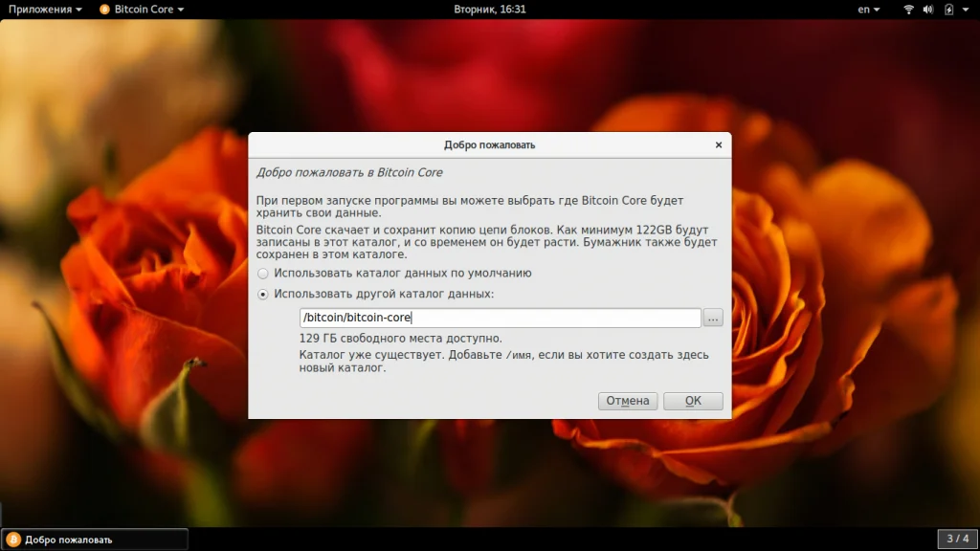Image resolution: width=980 pixels, height=551 pixels.
Task: Expand the system menu arrow
Action: tap(966, 10)
